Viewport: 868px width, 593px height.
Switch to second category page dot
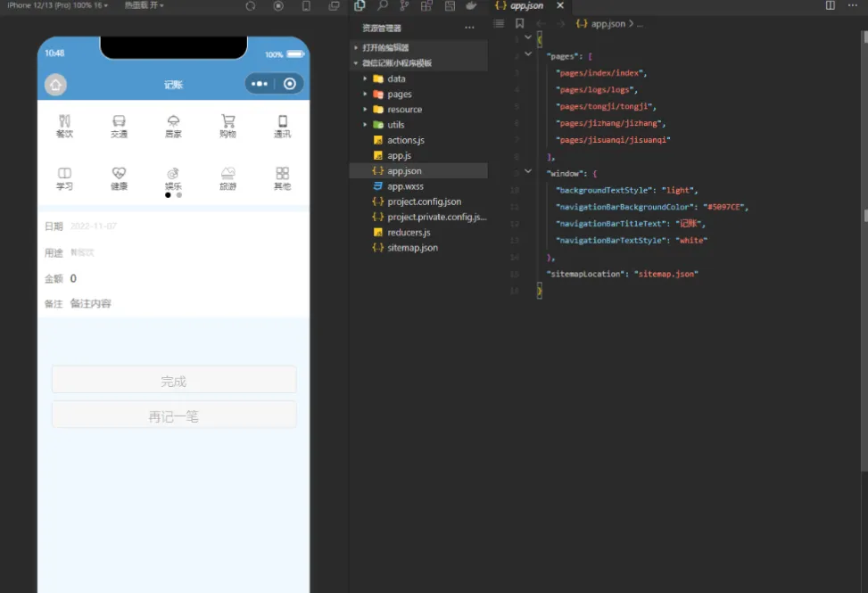point(179,194)
